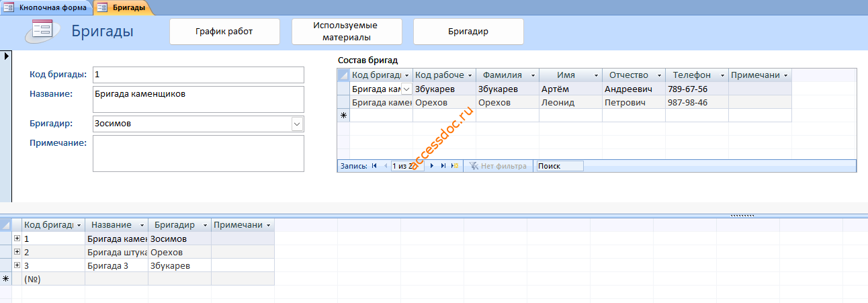
Task: Go to last record in subform navigator
Action: (x=443, y=166)
